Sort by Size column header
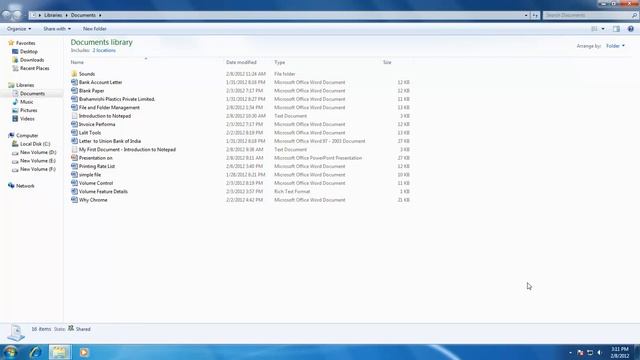The image size is (640, 360). click(x=387, y=62)
